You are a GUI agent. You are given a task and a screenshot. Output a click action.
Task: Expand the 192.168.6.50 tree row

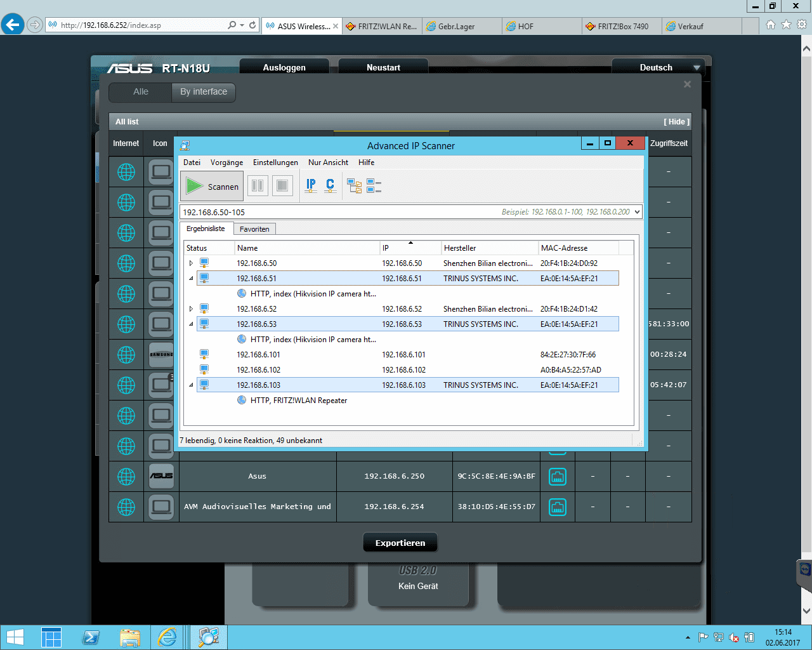(x=191, y=263)
